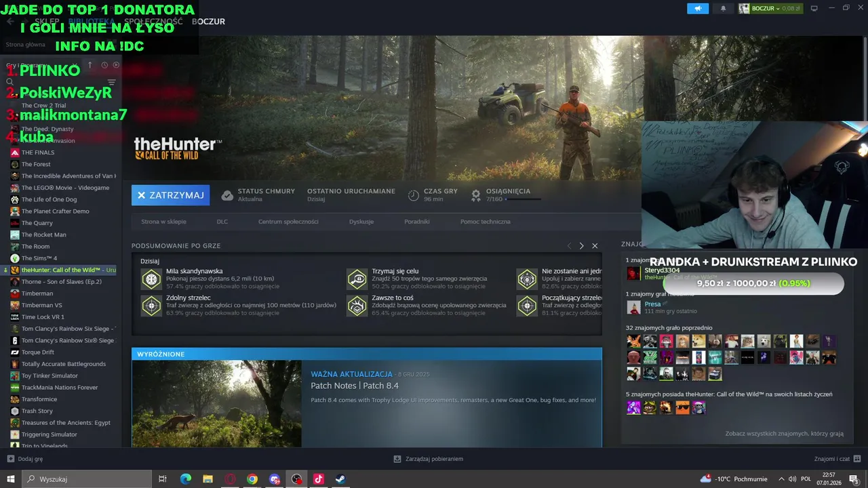Click the Zawsze to coś achievement icon
Image resolution: width=868 pixels, height=488 pixels.
click(357, 306)
